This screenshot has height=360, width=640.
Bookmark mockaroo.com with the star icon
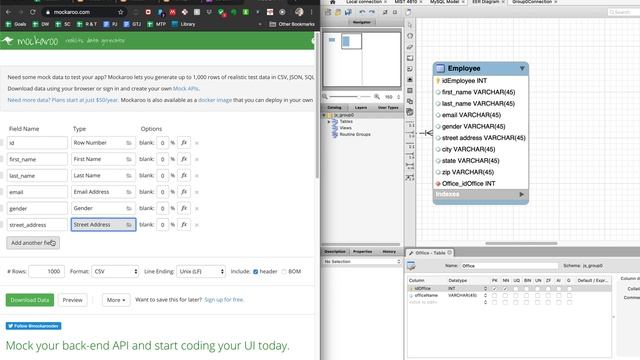point(120,12)
